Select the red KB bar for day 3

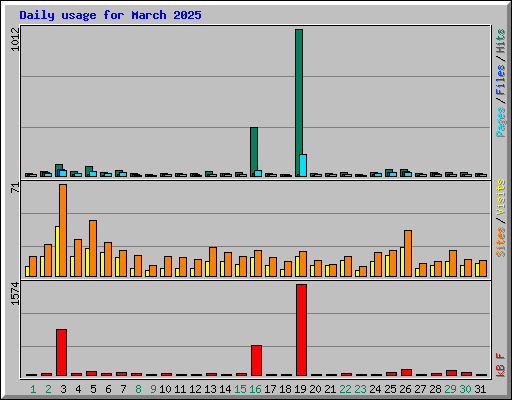61,352
